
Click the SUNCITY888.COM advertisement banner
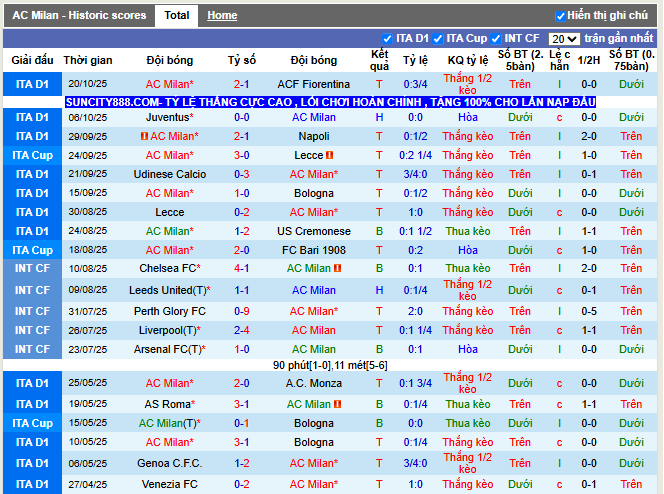tap(330, 102)
